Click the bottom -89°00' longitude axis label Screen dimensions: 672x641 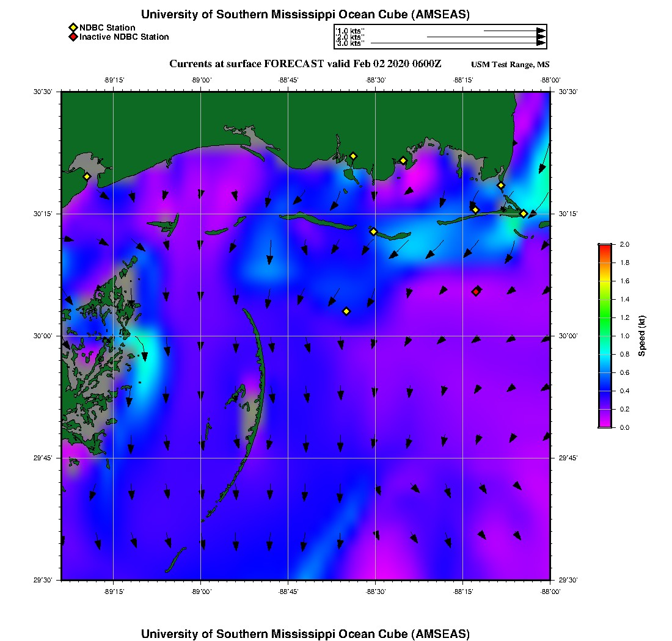(x=201, y=592)
